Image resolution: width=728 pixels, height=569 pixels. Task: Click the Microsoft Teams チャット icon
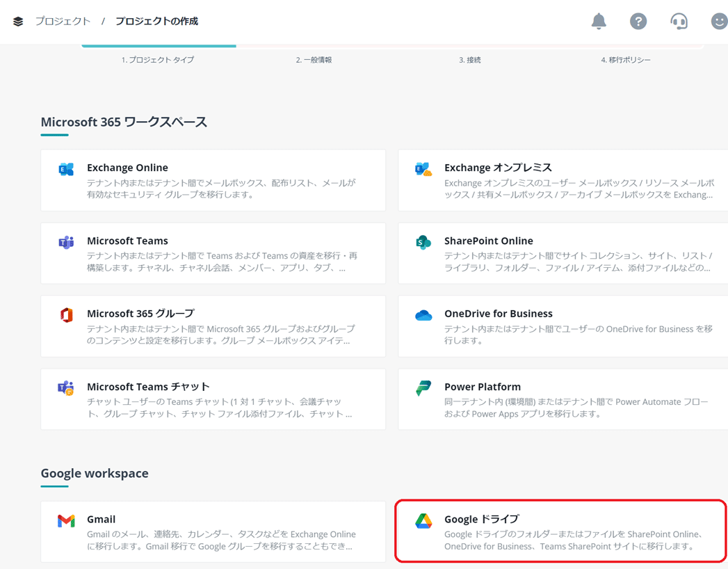click(x=66, y=388)
